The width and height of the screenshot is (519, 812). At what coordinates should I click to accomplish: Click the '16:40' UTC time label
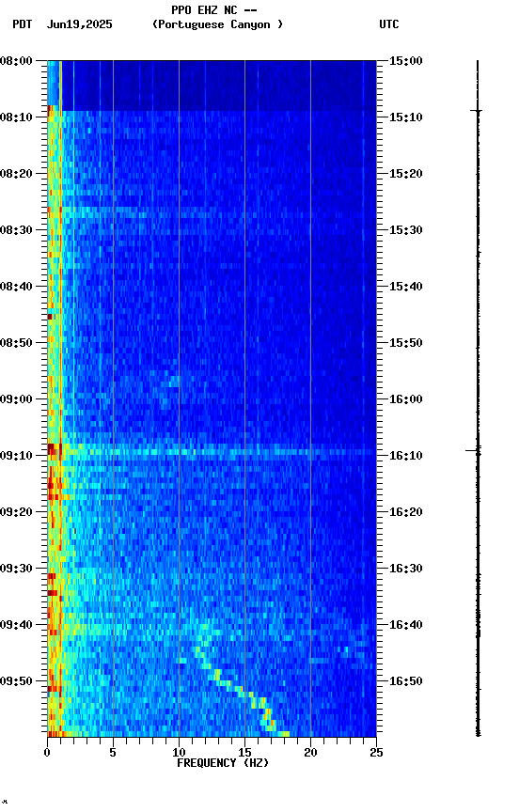(405, 625)
